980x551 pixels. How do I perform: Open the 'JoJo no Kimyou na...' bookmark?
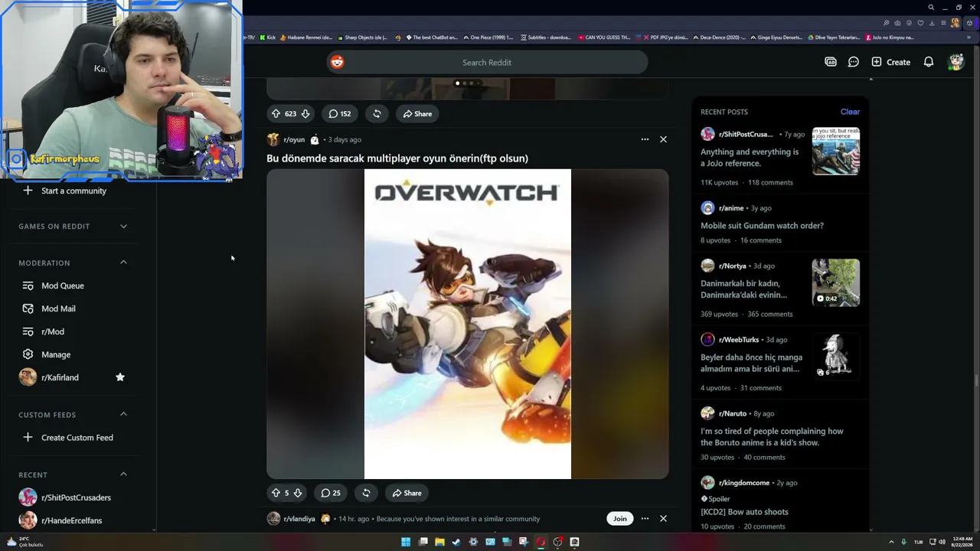point(890,37)
